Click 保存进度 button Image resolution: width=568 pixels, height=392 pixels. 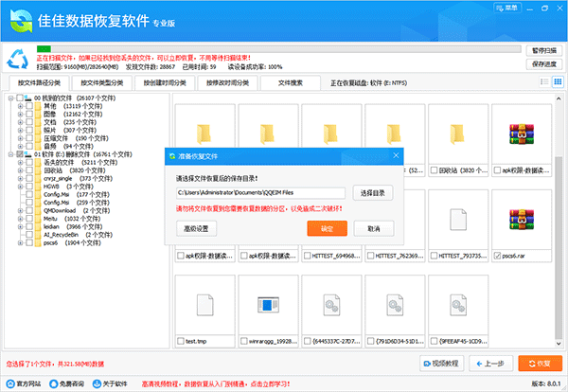pos(544,64)
